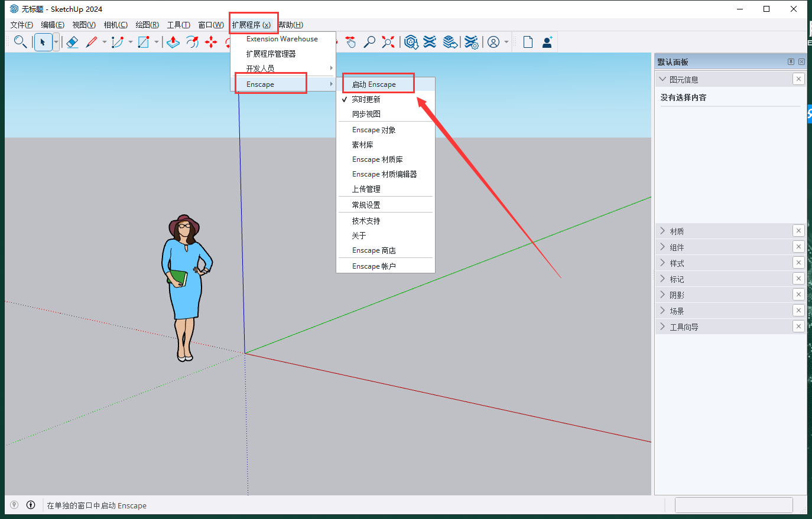Open the 文件(F) menu
The width and height of the screenshot is (812, 519).
point(22,25)
